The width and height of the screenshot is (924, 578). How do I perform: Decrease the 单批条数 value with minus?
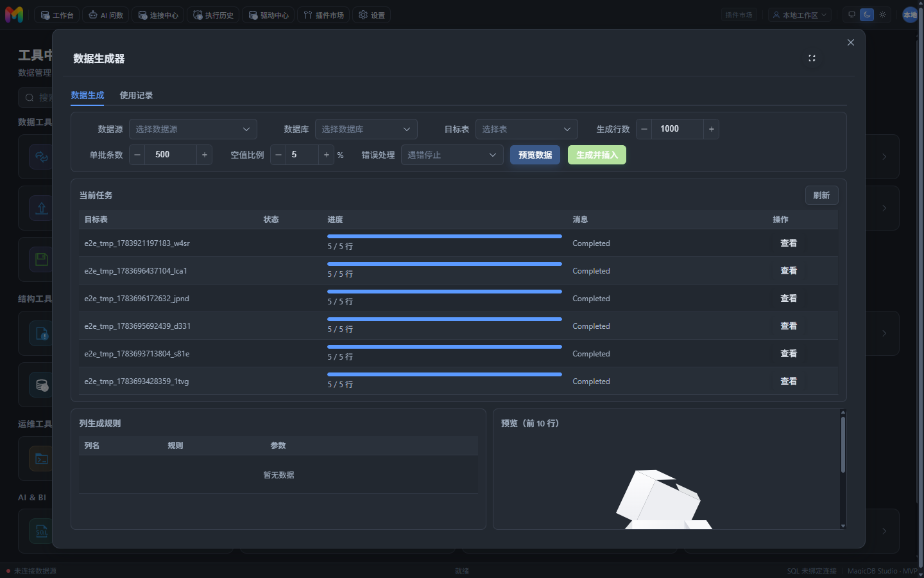pos(137,155)
